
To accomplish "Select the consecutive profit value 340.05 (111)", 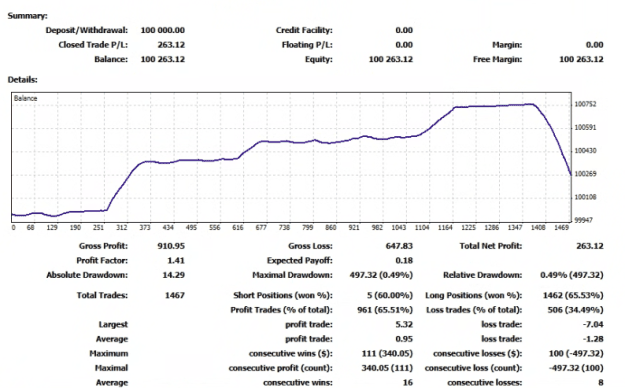I will click(387, 368).
